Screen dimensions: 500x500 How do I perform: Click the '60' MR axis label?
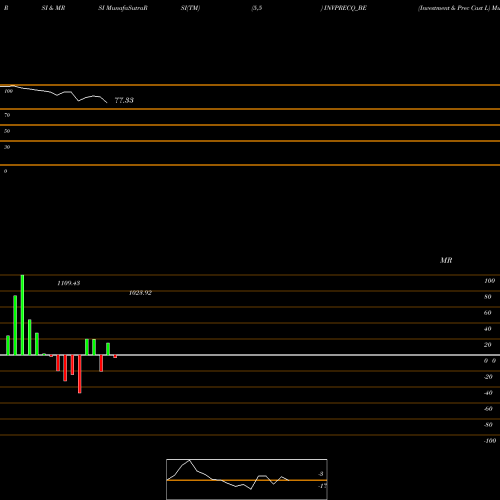click(488, 313)
